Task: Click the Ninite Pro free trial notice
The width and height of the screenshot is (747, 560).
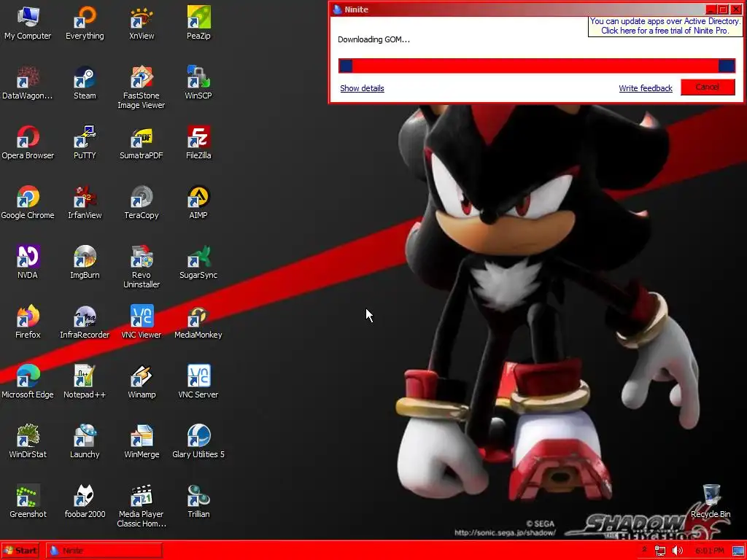Action: coord(665,26)
